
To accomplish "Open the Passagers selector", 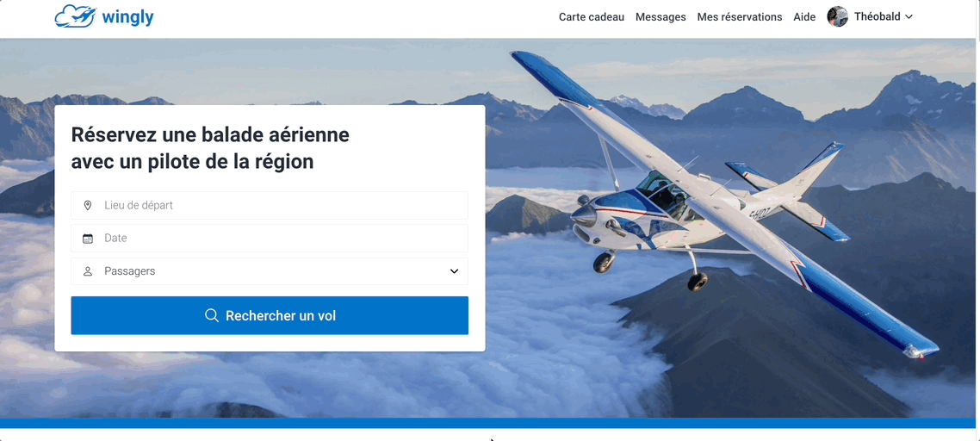I will [270, 271].
